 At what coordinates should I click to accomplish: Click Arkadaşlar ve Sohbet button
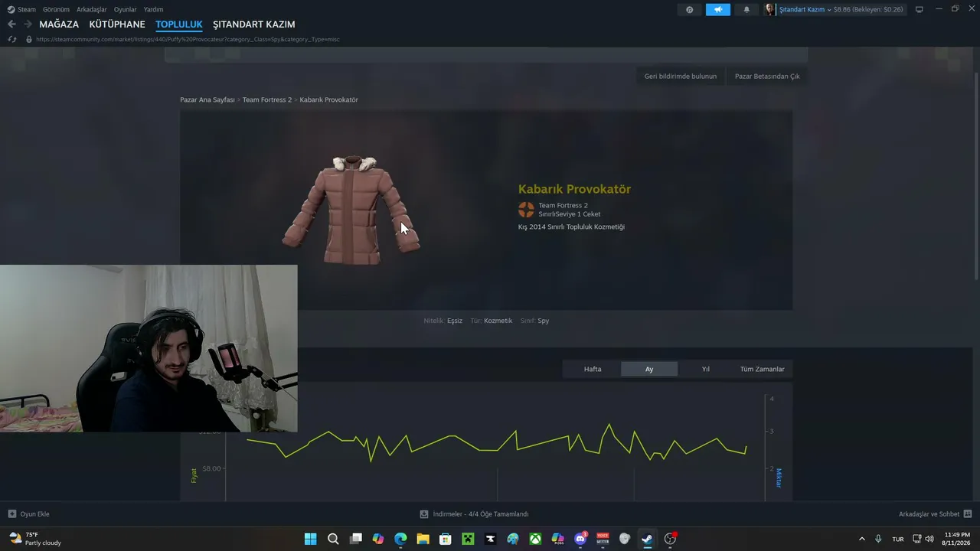(936, 514)
